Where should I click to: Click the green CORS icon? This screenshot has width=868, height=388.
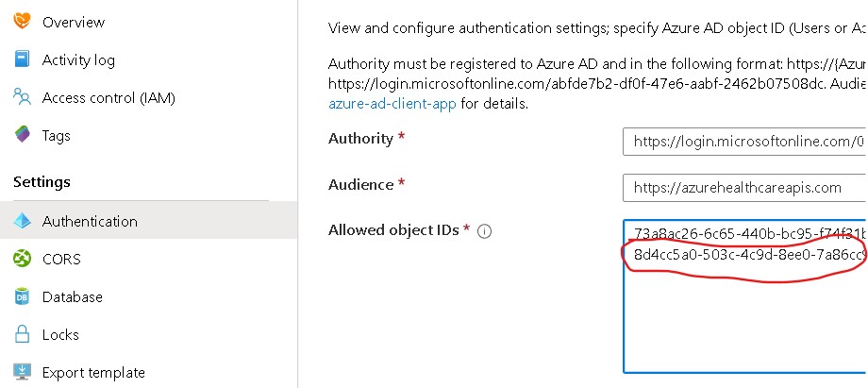coord(22,259)
